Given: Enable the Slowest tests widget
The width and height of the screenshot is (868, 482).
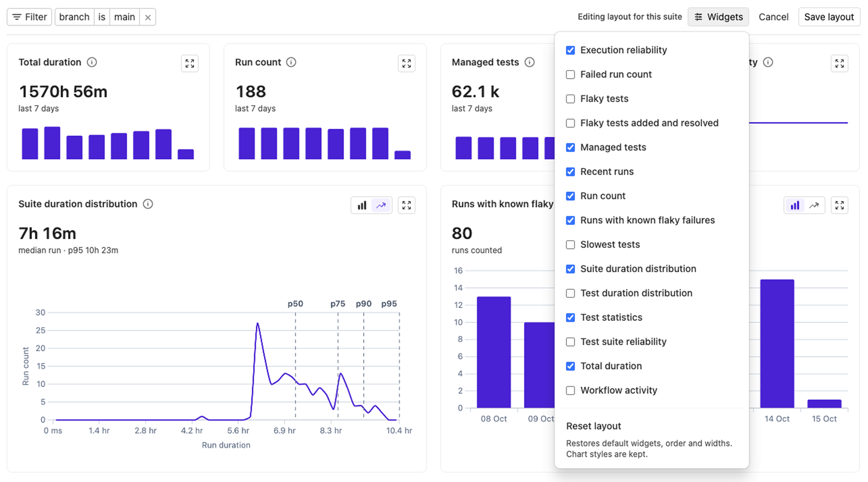Looking at the screenshot, I should tap(570, 245).
